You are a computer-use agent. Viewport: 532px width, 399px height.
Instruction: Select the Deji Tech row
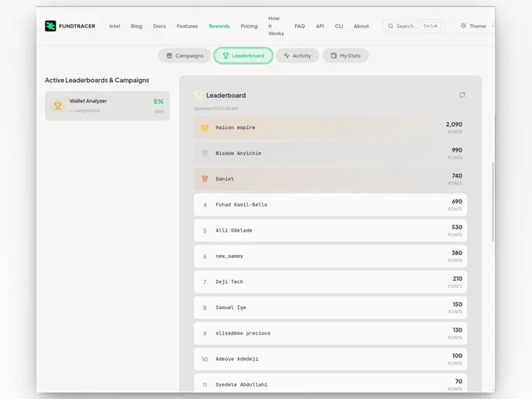[330, 282]
